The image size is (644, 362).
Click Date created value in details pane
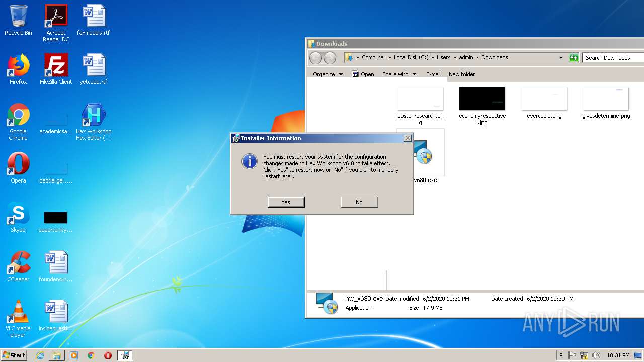tap(550, 299)
